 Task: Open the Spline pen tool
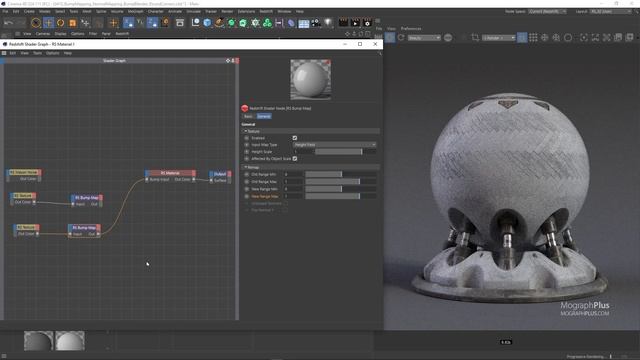coord(219,23)
